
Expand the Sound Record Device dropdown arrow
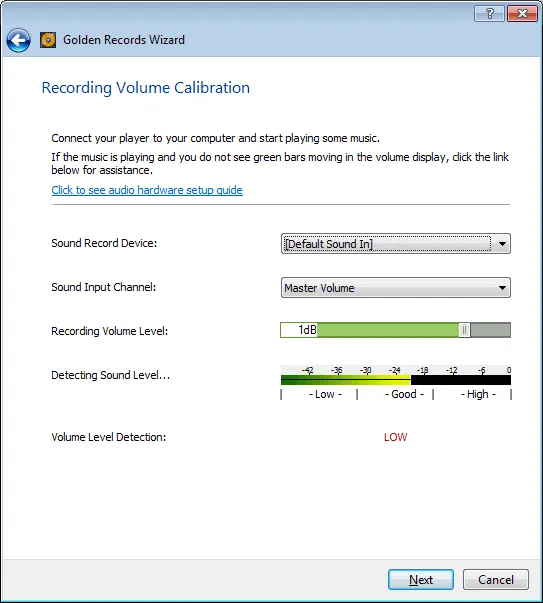502,244
